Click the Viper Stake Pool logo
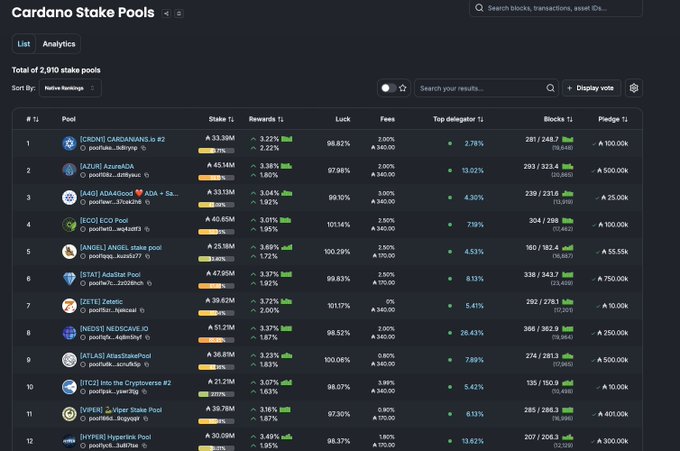Image resolution: width=680 pixels, height=451 pixels. (69, 414)
